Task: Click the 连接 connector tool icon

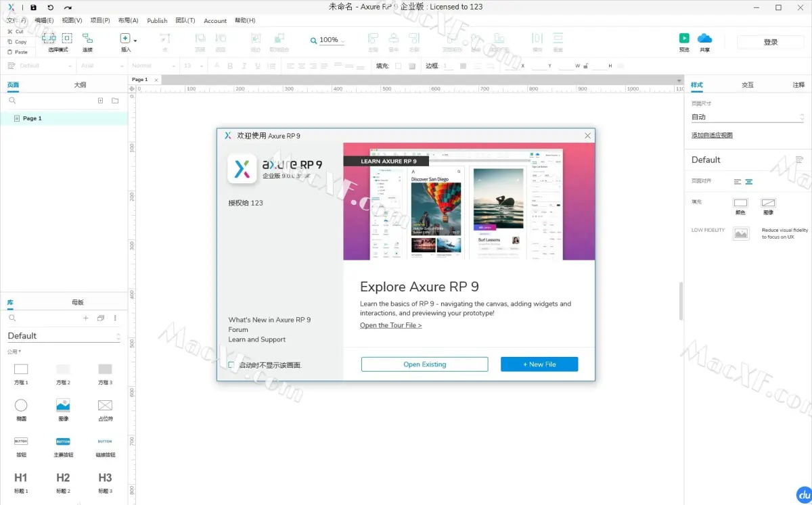Action: pyautogui.click(x=87, y=38)
